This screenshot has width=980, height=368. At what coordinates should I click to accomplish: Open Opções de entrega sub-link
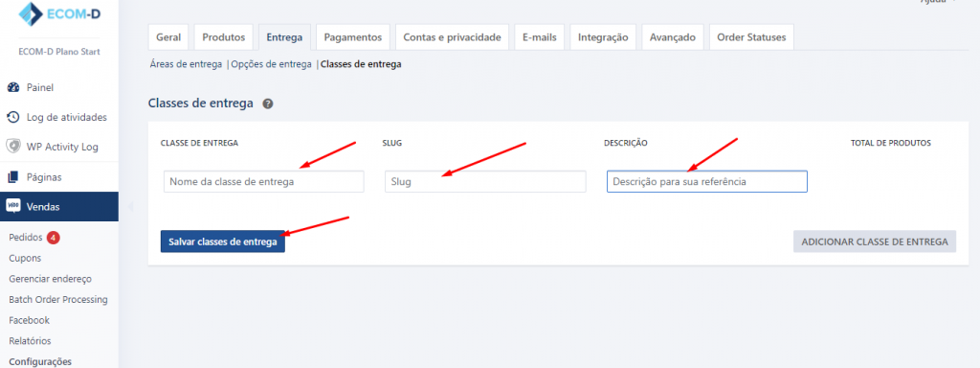click(271, 64)
